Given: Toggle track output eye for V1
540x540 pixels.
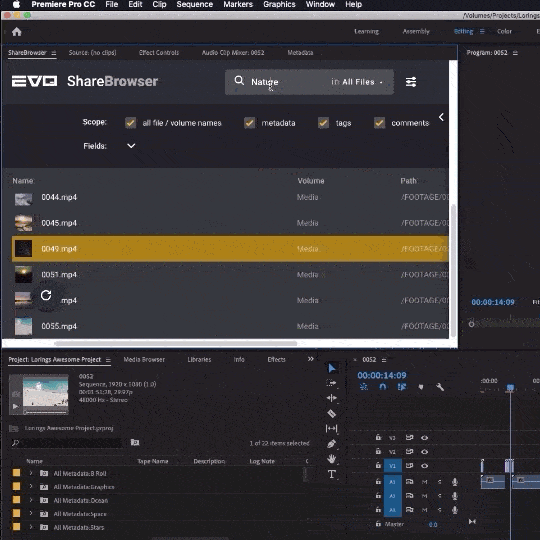Looking at the screenshot, I should tap(424, 466).
